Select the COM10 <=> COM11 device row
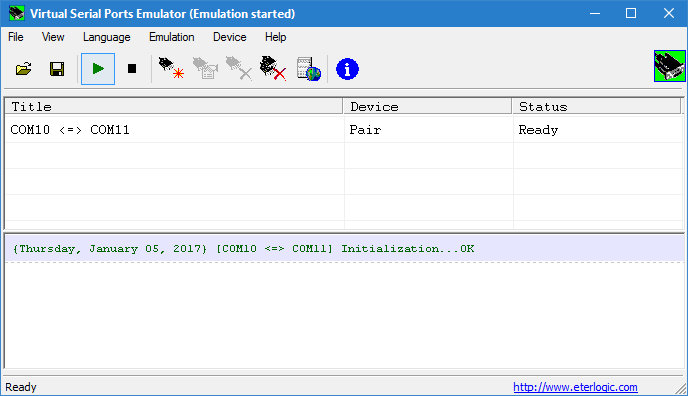Viewport: 688px width, 396px height. (344, 130)
